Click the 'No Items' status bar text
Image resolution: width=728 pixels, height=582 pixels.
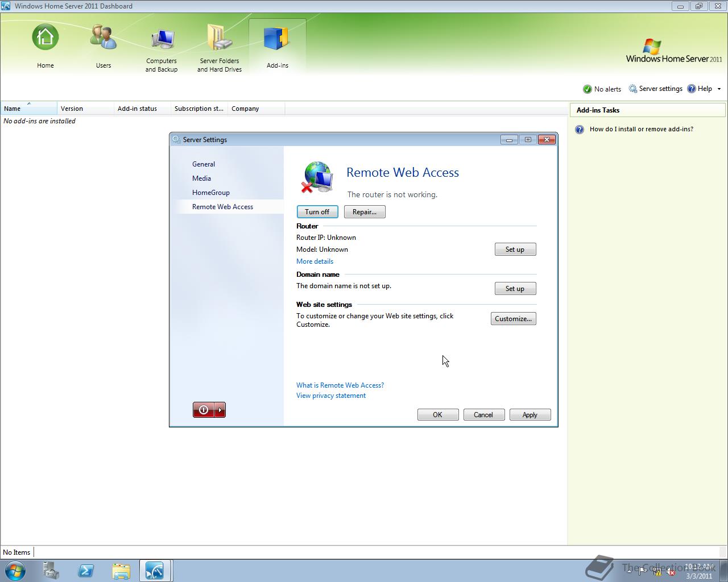[16, 552]
